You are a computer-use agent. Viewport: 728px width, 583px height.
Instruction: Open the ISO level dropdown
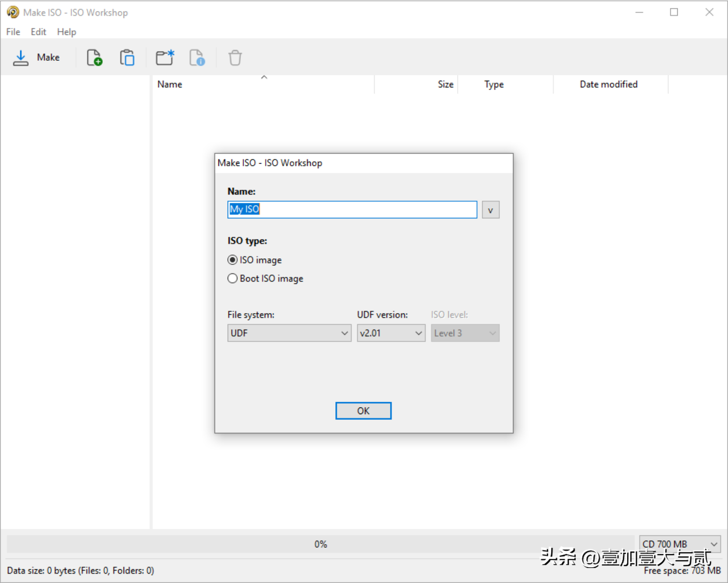coord(465,333)
